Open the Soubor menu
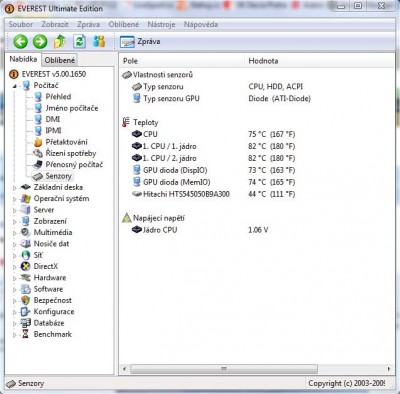The image size is (400, 394). pyautogui.click(x=21, y=24)
